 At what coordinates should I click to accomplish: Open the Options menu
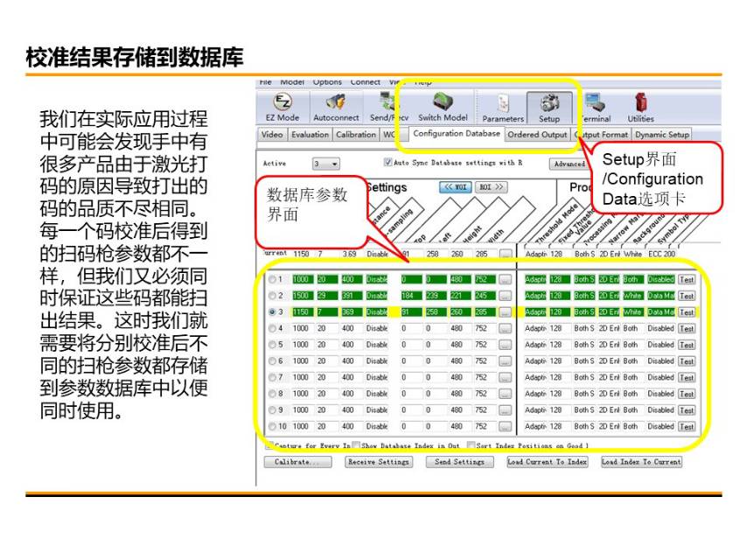[x=327, y=82]
